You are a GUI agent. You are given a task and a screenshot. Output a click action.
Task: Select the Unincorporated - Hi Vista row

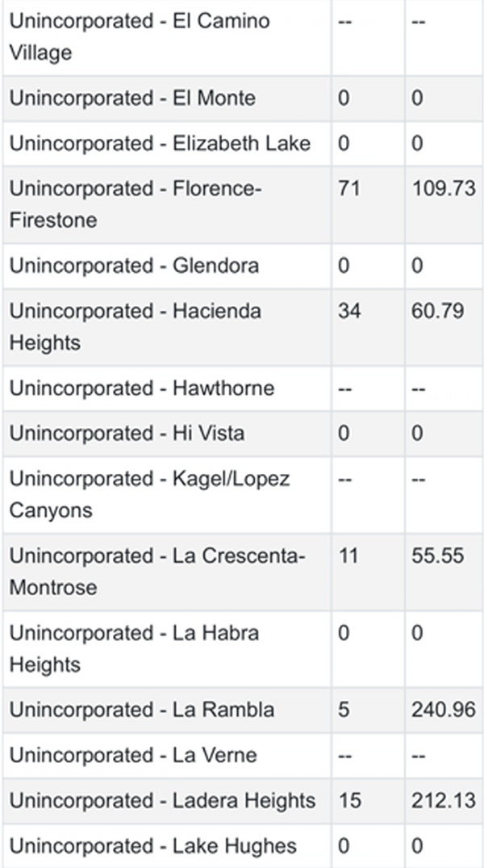[243, 433]
